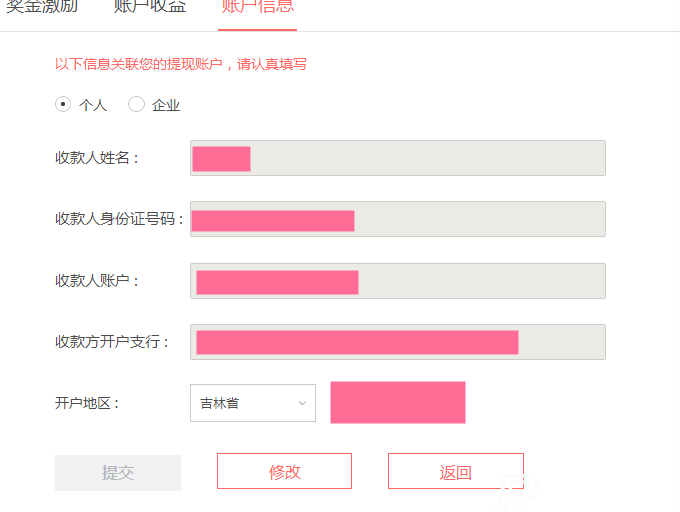Open the city selector right of 吉林省
This screenshot has height=512, width=680.
click(x=397, y=402)
